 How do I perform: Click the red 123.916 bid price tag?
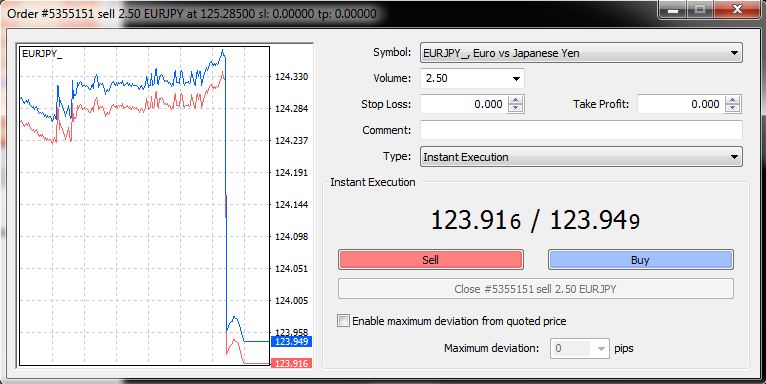click(291, 363)
